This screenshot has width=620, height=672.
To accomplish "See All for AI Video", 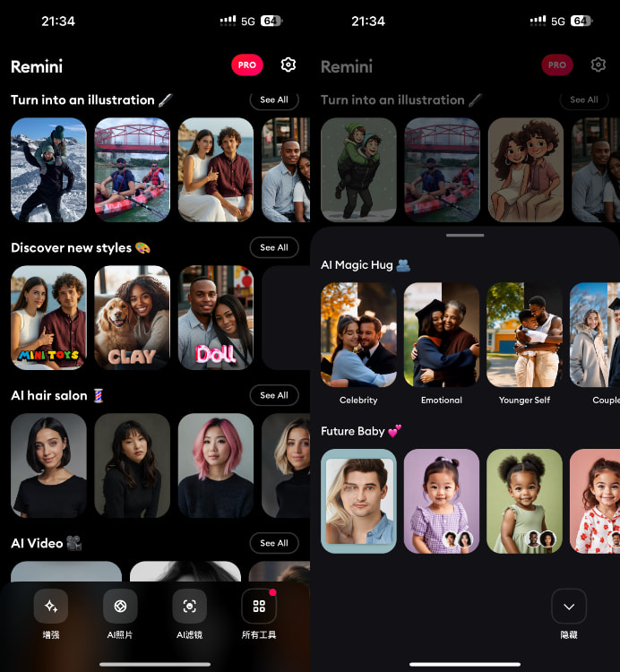I will click(x=274, y=543).
